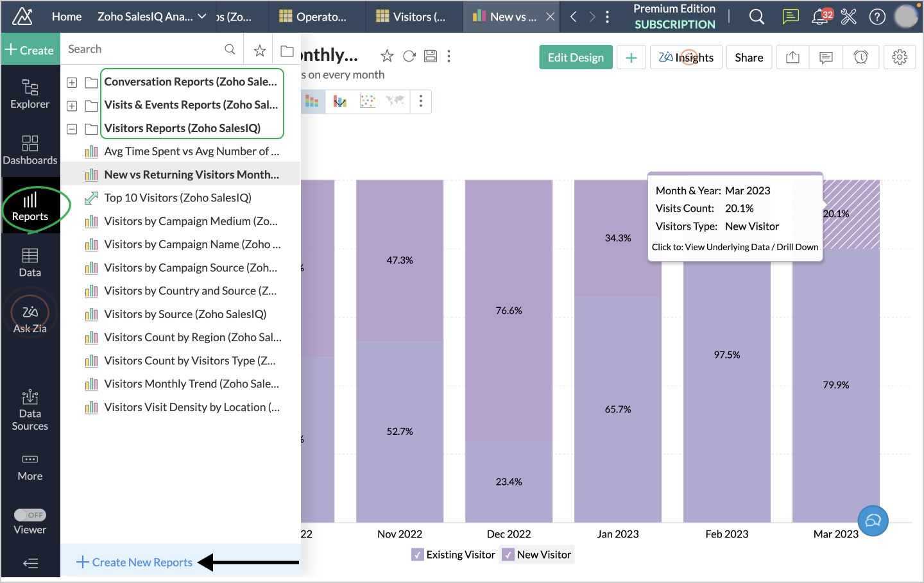Open the Data sidebar section
This screenshot has height=583, width=924.
pos(30,262)
